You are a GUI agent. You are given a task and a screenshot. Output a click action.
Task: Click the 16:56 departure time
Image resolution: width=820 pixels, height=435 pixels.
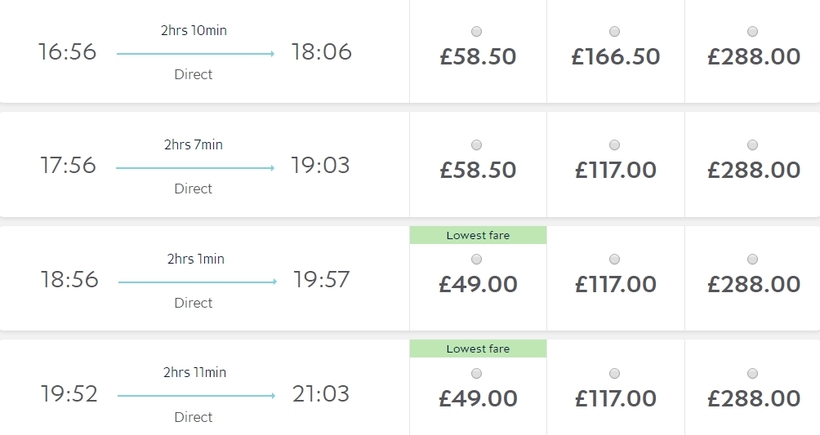[x=68, y=52]
